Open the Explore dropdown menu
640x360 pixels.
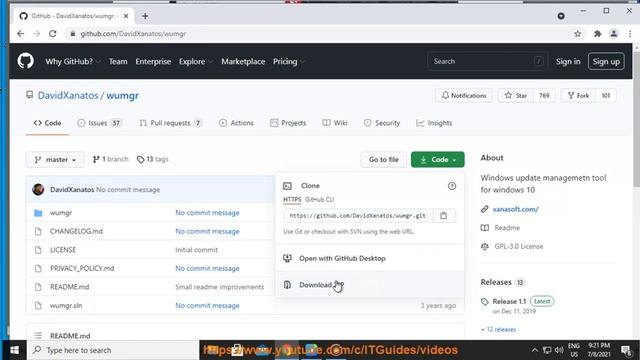[196, 62]
